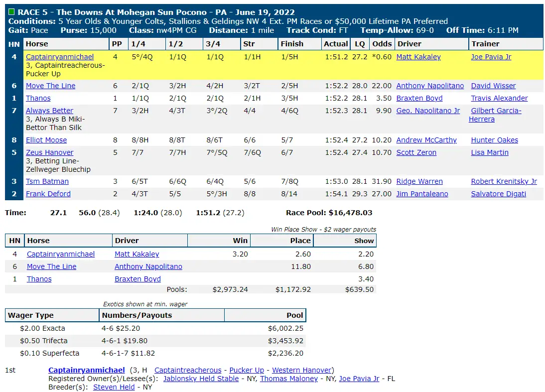Open owner Jablonsky Held Stable link
The width and height of the screenshot is (545, 392).
pyautogui.click(x=201, y=379)
